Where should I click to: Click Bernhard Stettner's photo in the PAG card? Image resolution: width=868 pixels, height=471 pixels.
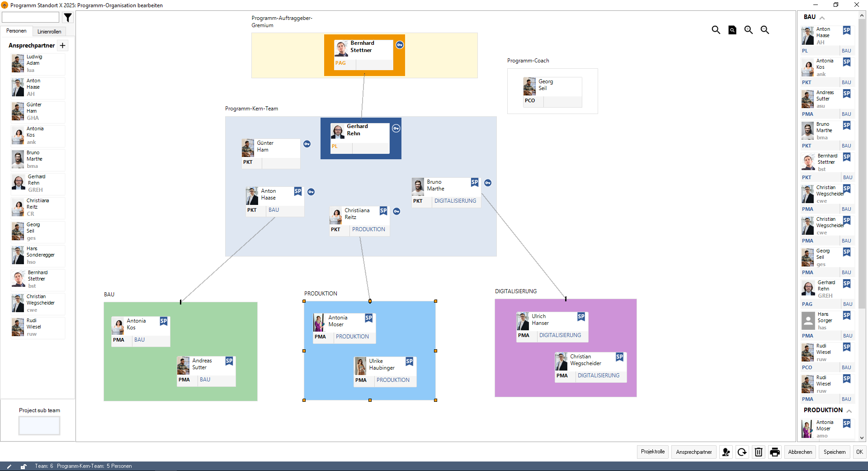tap(341, 49)
